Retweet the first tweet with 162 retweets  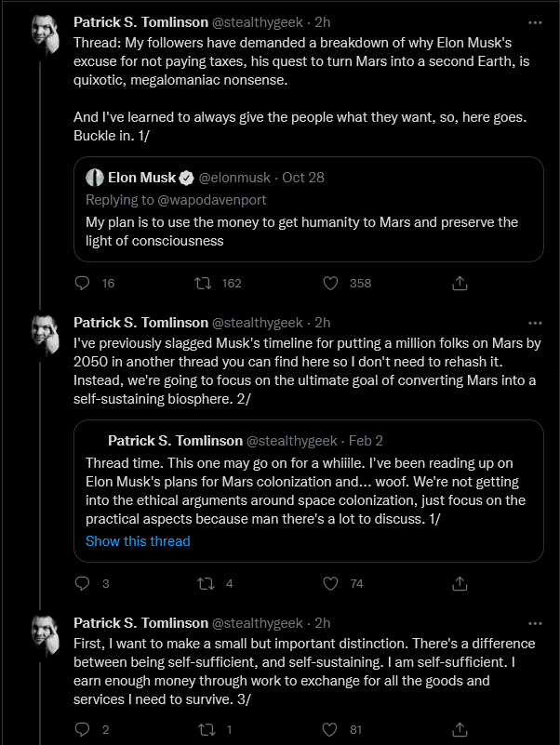(203, 283)
